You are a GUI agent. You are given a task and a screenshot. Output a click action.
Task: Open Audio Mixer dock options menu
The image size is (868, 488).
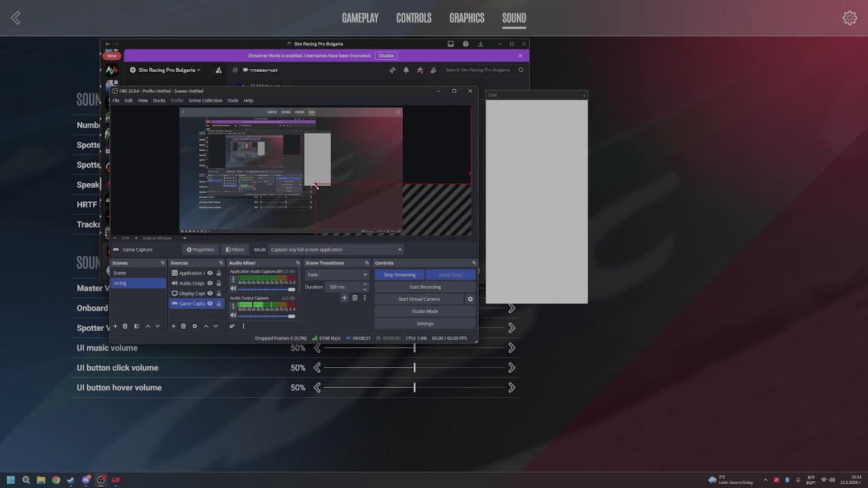coord(243,326)
